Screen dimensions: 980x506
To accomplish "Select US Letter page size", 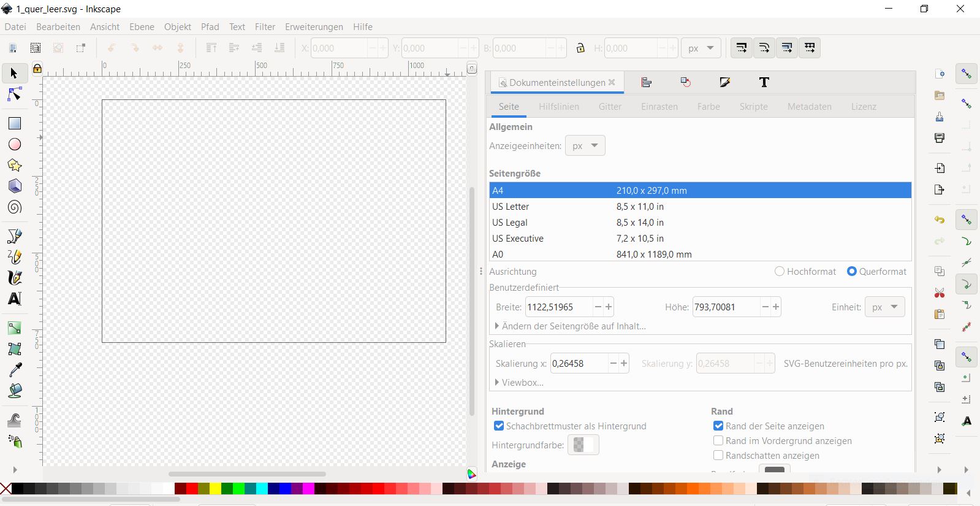I will (x=511, y=207).
